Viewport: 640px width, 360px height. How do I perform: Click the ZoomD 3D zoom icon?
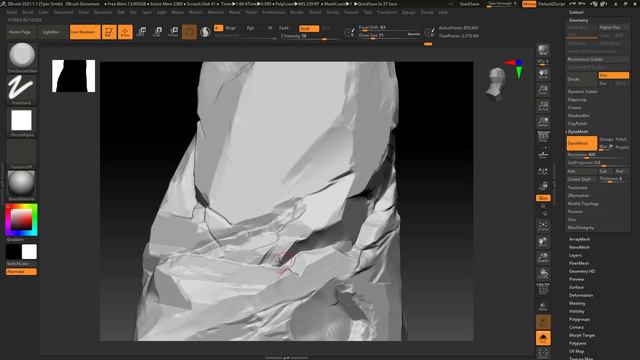(x=543, y=258)
